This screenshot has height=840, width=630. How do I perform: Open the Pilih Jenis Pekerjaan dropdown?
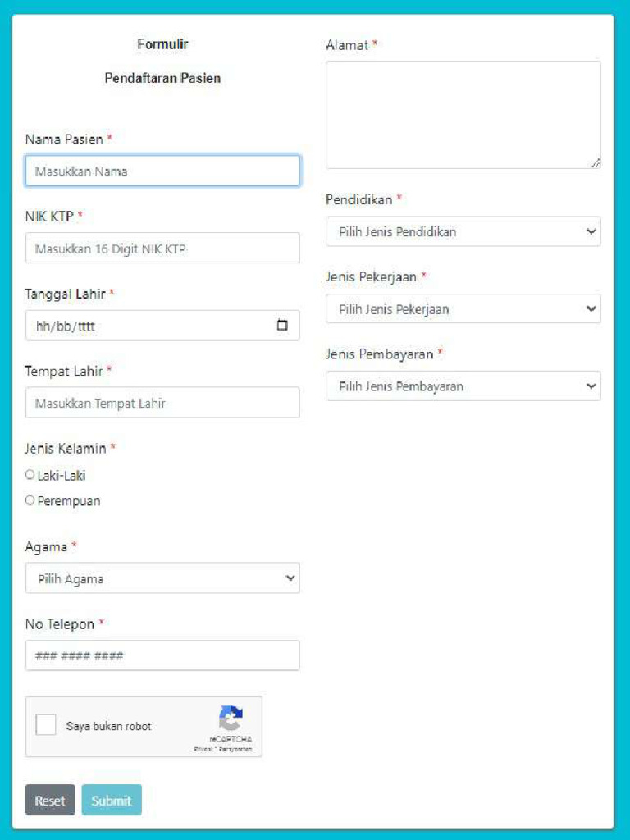point(463,309)
